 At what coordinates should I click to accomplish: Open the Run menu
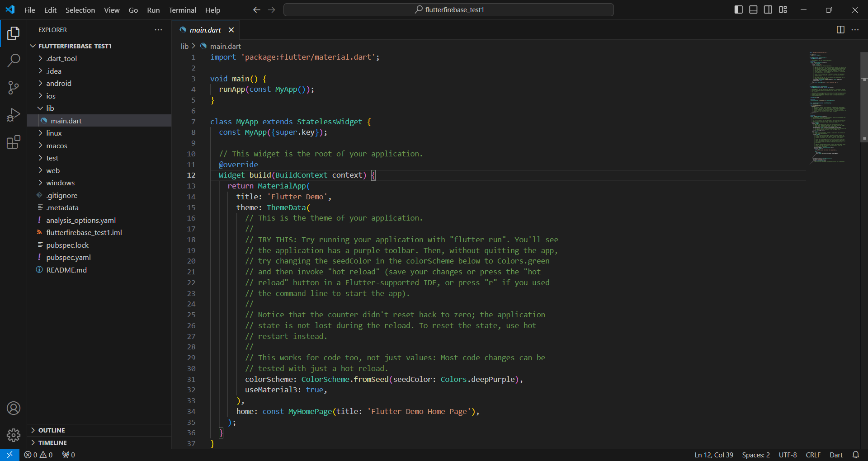pyautogui.click(x=153, y=10)
